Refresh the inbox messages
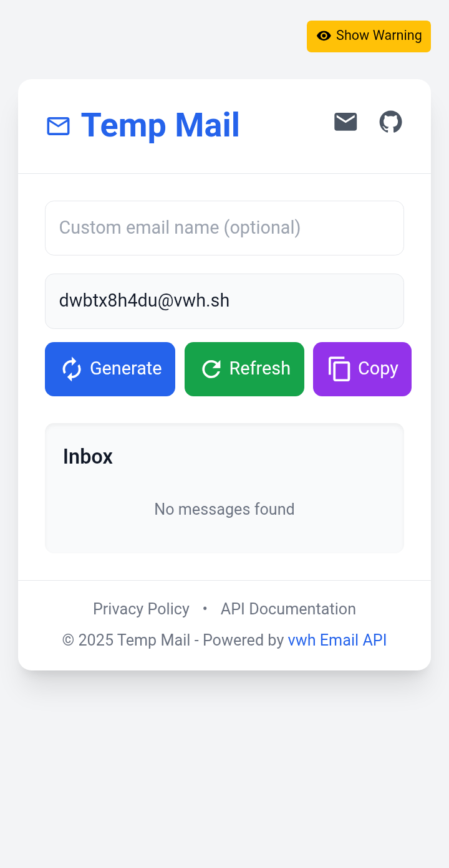Viewport: 449px width, 868px height. point(244,369)
